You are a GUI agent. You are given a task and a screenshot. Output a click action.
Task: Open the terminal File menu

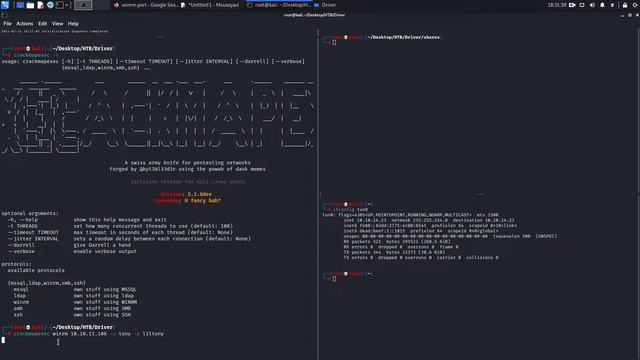pos(7,24)
